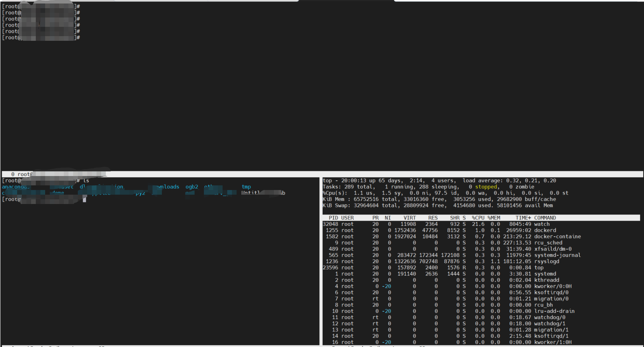Image resolution: width=644 pixels, height=347 pixels.
Task: Click the kthreadd command entry
Action: tap(547, 280)
